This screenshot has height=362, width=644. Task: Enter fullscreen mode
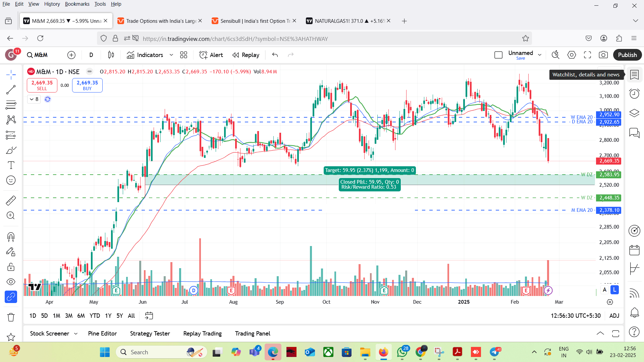[587, 55]
